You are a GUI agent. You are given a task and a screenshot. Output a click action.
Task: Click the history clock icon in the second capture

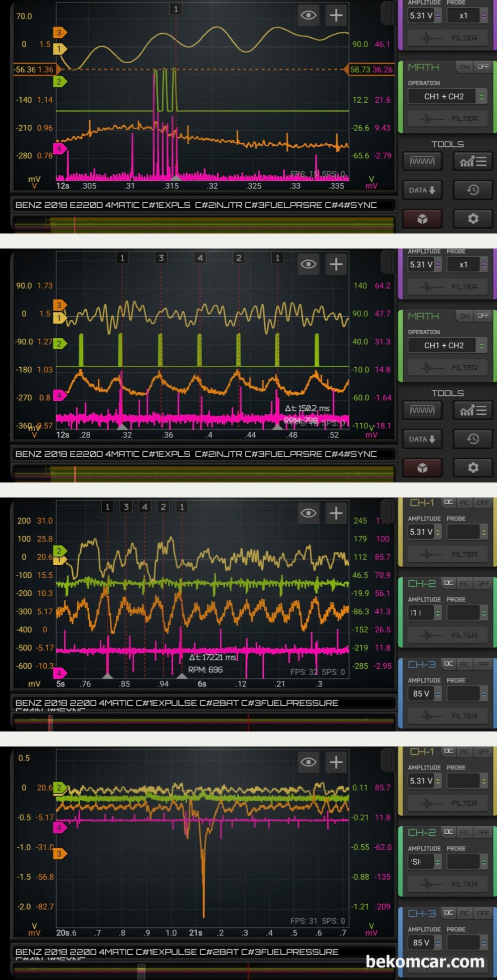(x=473, y=439)
